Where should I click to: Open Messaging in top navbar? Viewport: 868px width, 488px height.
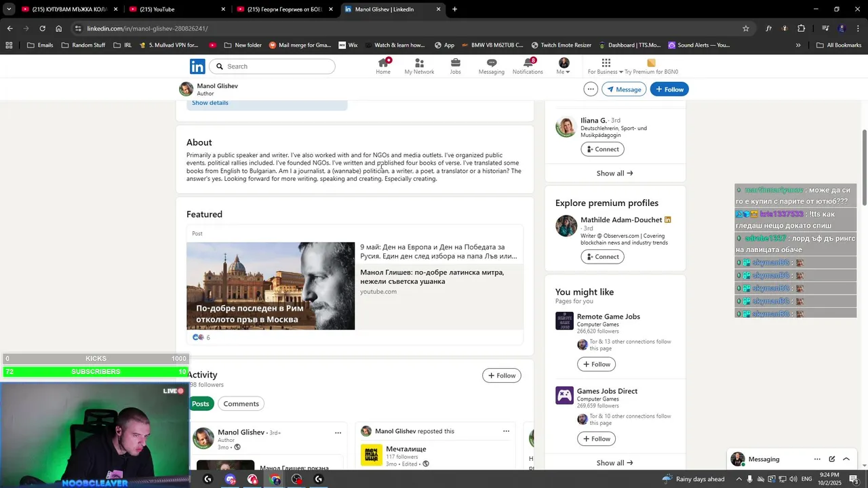click(492, 66)
